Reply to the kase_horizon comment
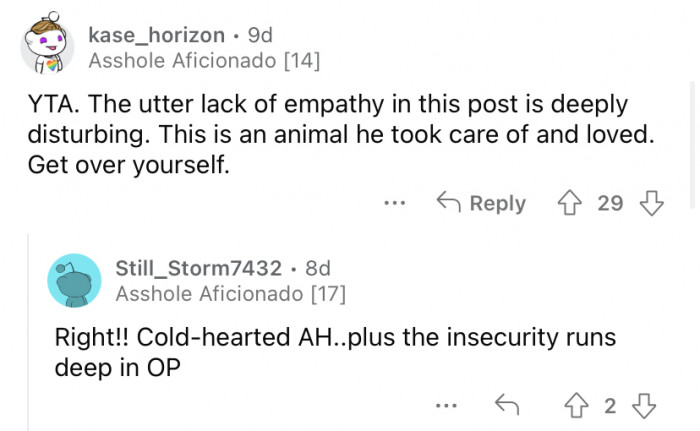 482,203
